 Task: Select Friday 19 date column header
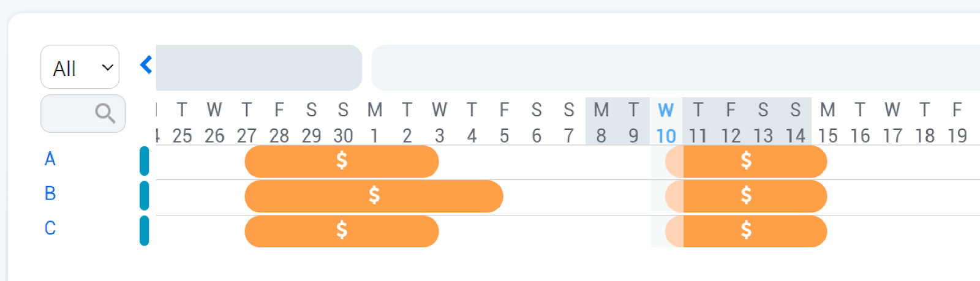[957, 122]
